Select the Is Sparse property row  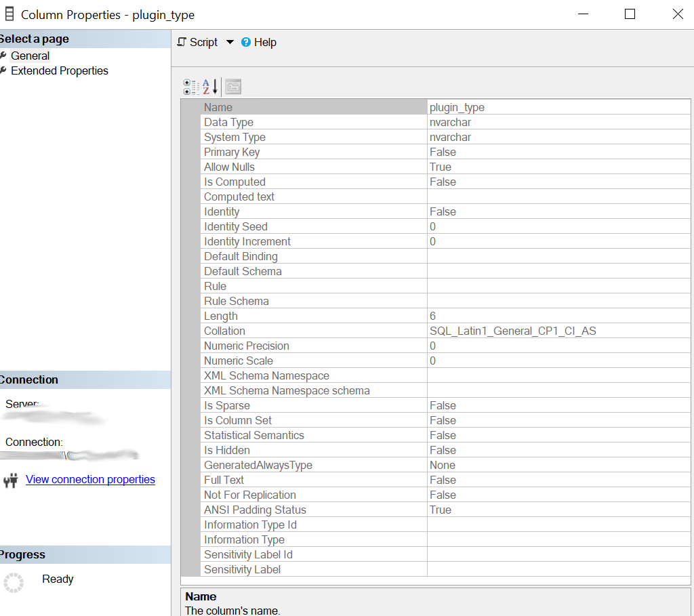tap(226, 405)
